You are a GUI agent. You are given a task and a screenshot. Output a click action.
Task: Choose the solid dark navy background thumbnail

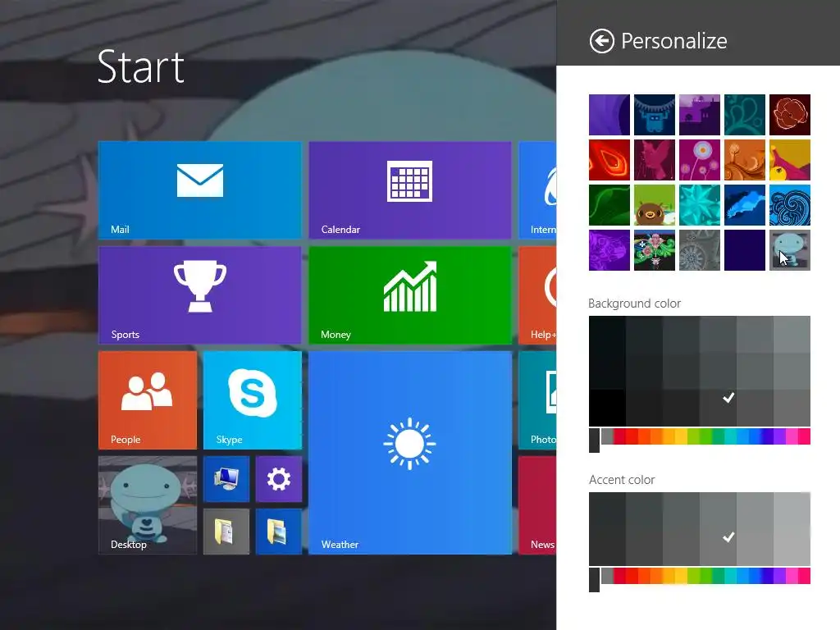745,250
